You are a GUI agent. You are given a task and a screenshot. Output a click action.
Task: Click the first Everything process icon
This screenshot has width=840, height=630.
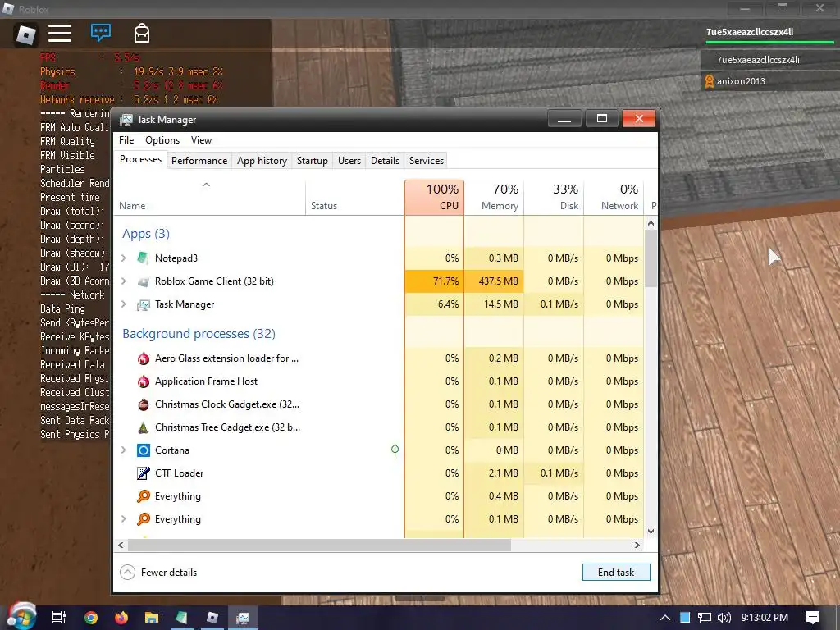pos(143,496)
